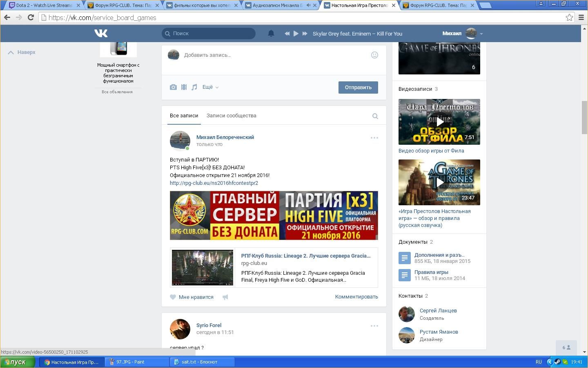The width and height of the screenshot is (588, 368).
Task: Search wall posts with magnifier icon
Action: (375, 116)
